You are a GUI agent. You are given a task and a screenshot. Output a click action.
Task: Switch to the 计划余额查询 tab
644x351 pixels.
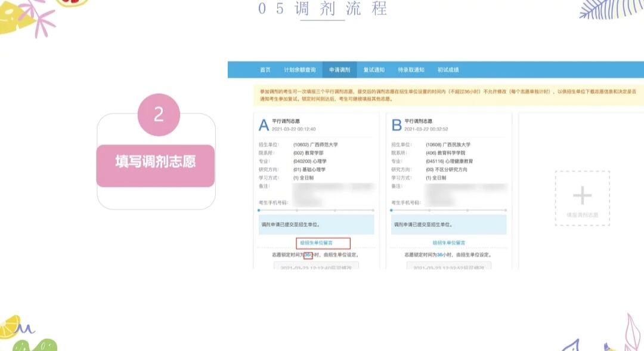pos(300,70)
